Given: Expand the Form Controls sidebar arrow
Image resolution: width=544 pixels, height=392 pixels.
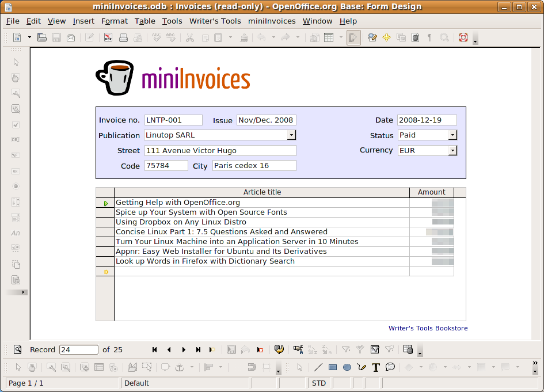Looking at the screenshot, I should click(x=23, y=292).
